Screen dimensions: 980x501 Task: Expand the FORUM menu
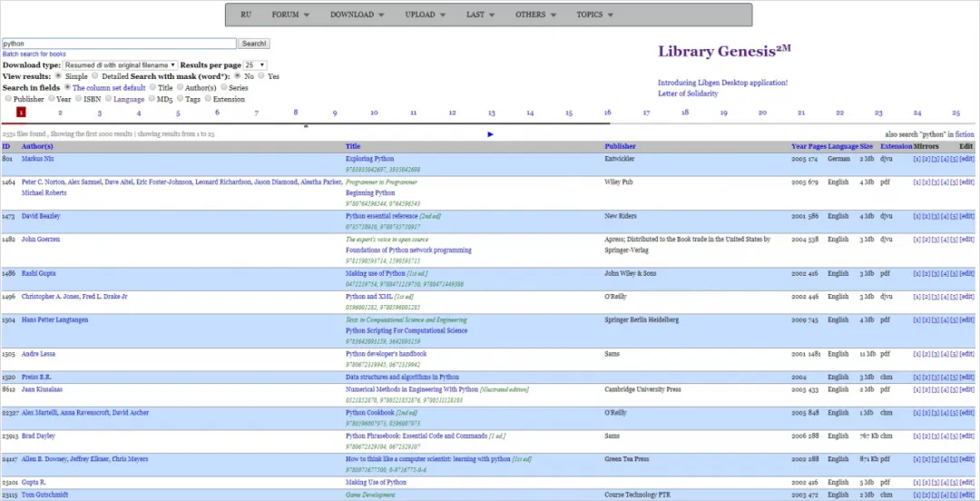(290, 15)
